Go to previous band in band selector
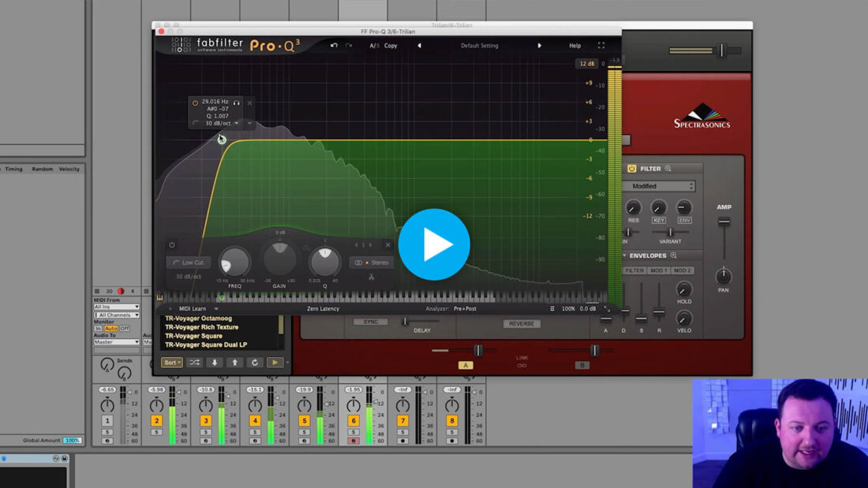868x488 pixels. click(x=357, y=244)
